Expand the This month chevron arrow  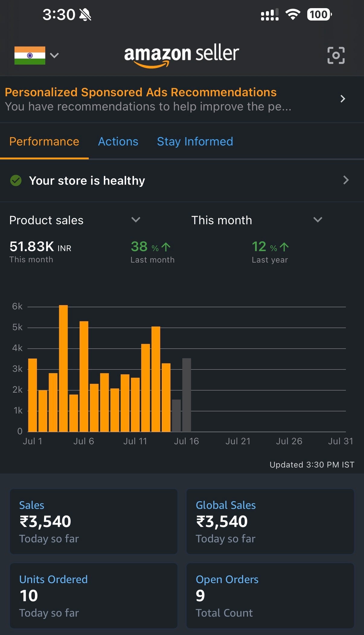point(318,220)
